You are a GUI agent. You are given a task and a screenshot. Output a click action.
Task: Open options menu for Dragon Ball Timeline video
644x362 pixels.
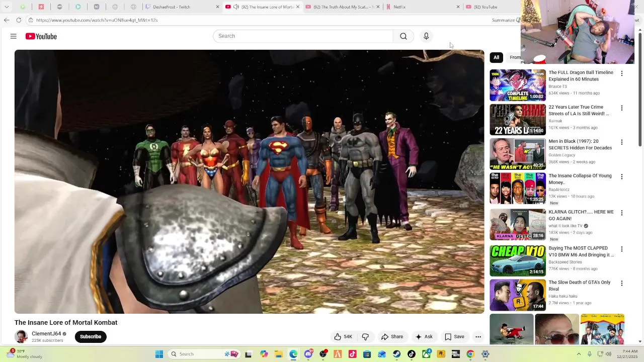point(622,73)
